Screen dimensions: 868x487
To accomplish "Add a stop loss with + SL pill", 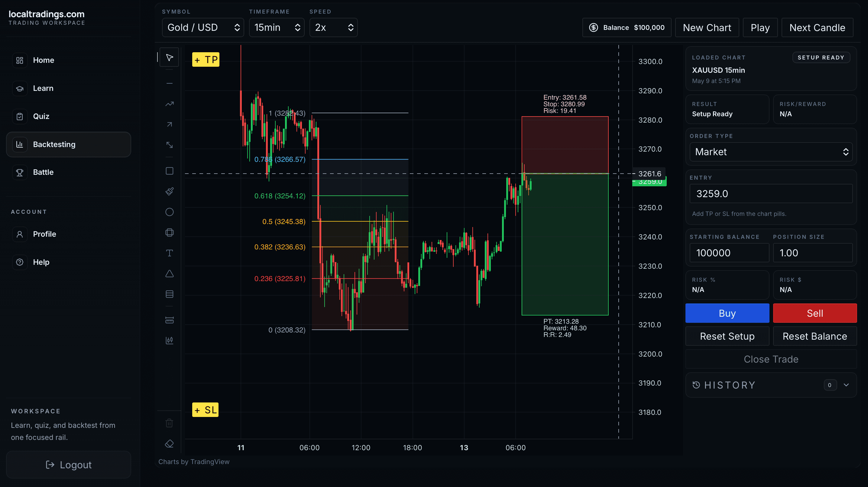I will (205, 410).
